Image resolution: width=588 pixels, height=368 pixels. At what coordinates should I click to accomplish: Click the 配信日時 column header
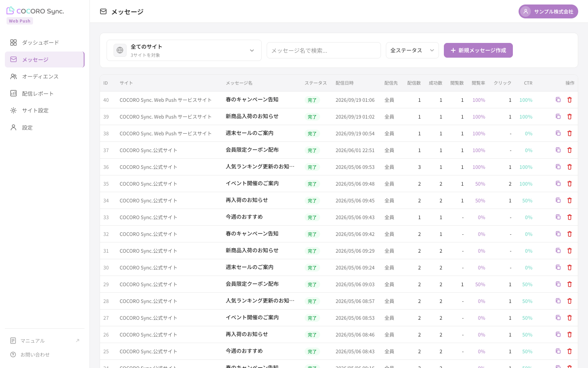click(345, 83)
